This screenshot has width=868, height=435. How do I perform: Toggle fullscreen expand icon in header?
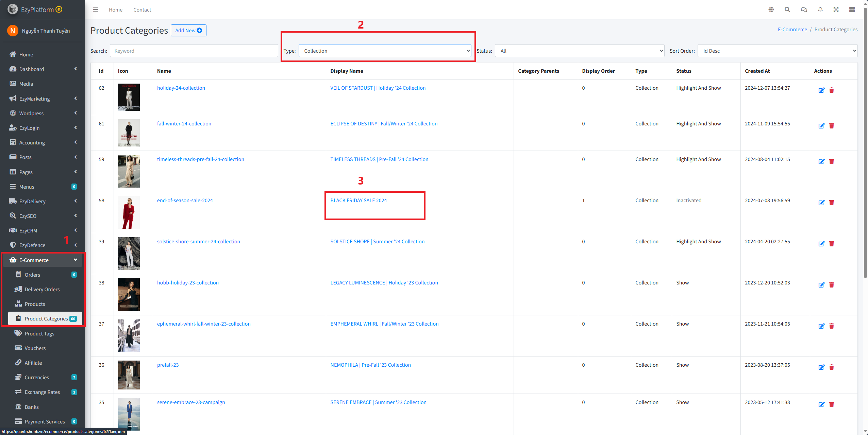point(836,10)
